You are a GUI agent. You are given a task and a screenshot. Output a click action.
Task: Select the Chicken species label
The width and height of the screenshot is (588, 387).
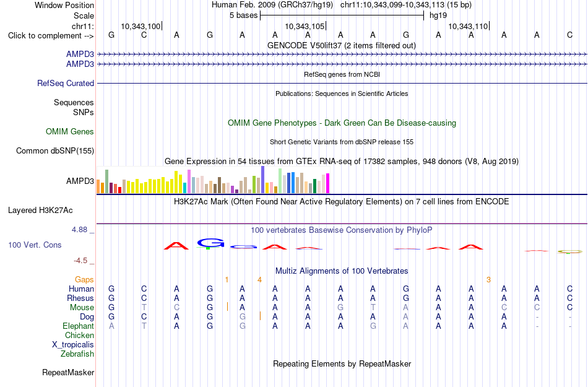click(x=79, y=335)
